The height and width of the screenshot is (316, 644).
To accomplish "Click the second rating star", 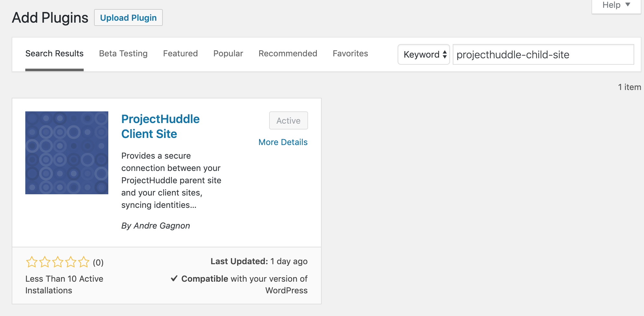I will 45,262.
